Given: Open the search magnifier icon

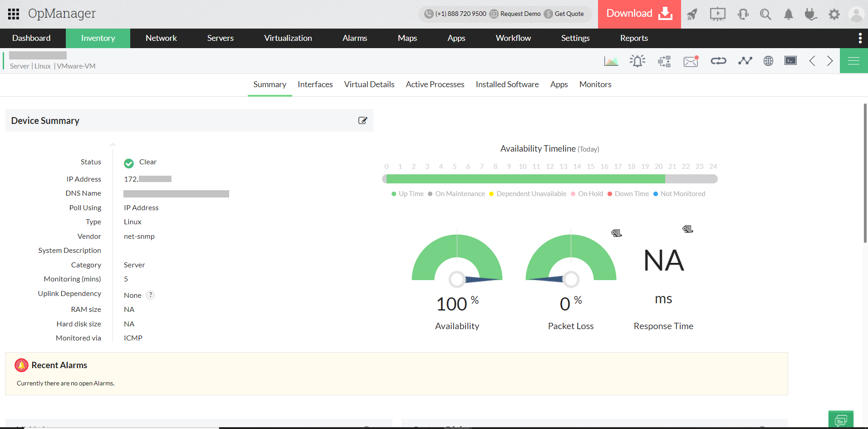Looking at the screenshot, I should point(765,15).
